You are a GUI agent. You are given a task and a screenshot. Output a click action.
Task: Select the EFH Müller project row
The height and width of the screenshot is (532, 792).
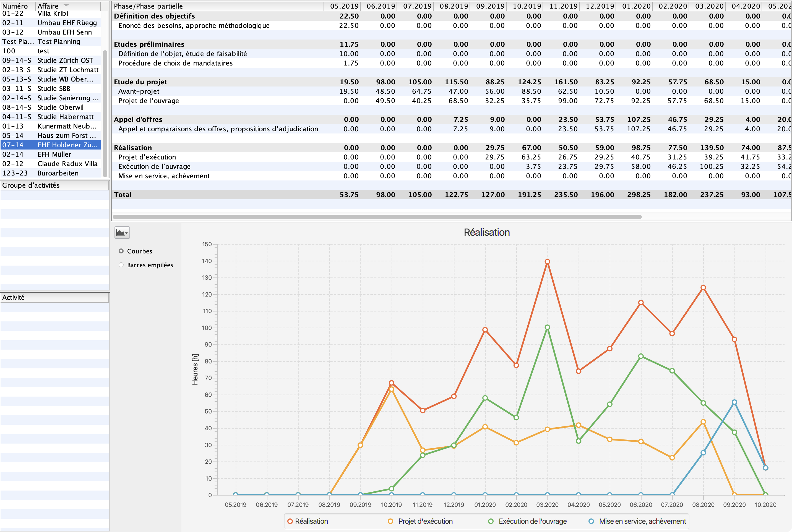click(x=51, y=154)
